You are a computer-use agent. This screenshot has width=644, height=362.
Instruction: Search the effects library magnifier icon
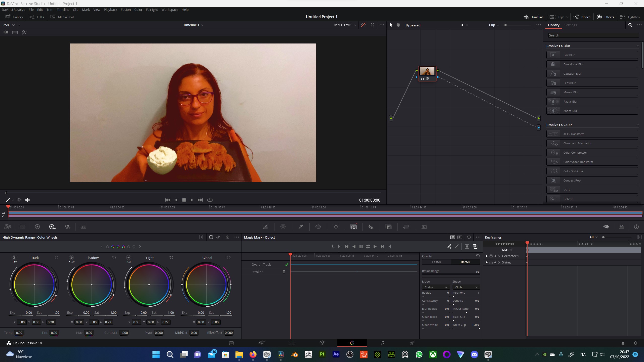pos(630,25)
